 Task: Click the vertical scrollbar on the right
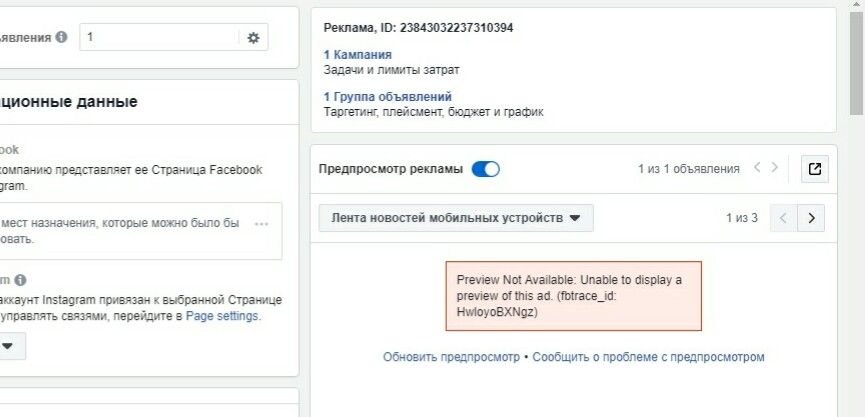pyautogui.click(x=856, y=63)
